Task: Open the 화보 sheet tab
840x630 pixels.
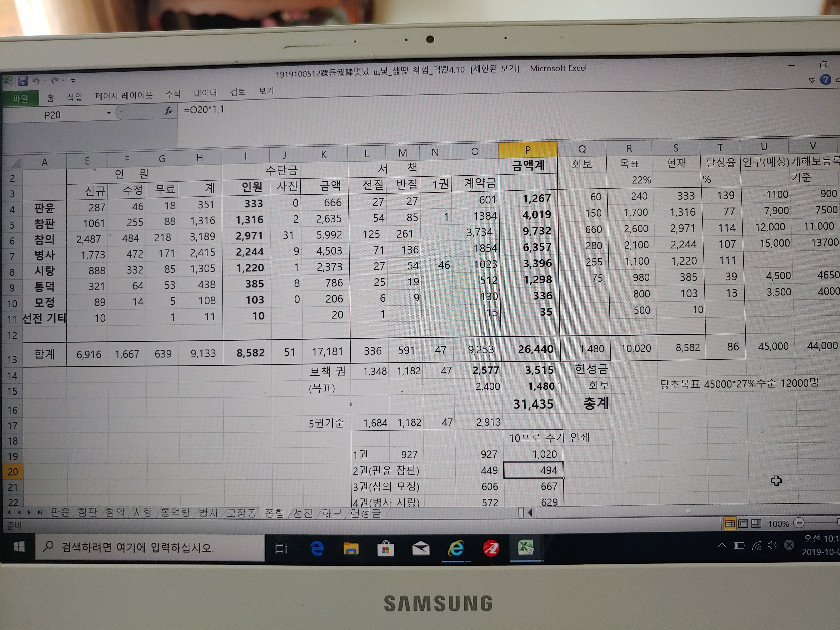Action: click(x=331, y=513)
